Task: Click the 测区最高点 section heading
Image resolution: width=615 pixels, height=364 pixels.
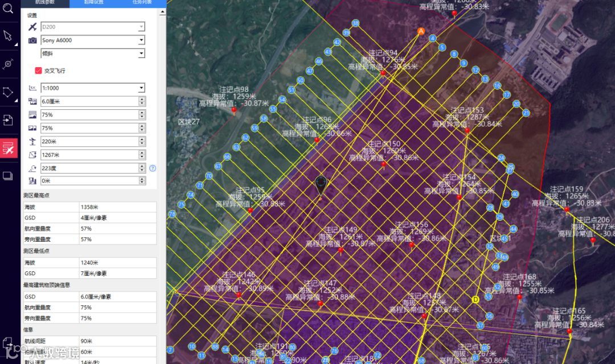Action: click(36, 195)
